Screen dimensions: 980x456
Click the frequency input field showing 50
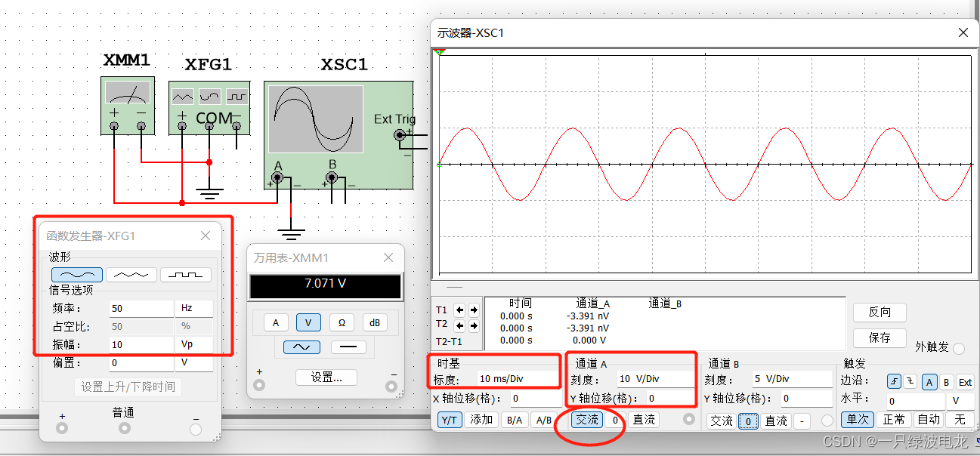[141, 308]
